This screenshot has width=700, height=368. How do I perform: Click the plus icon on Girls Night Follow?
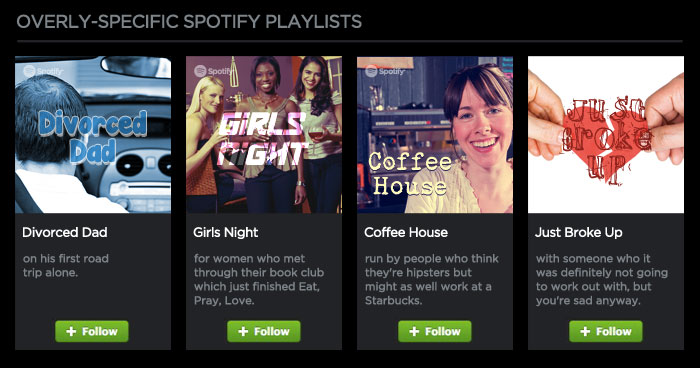pyautogui.click(x=243, y=331)
